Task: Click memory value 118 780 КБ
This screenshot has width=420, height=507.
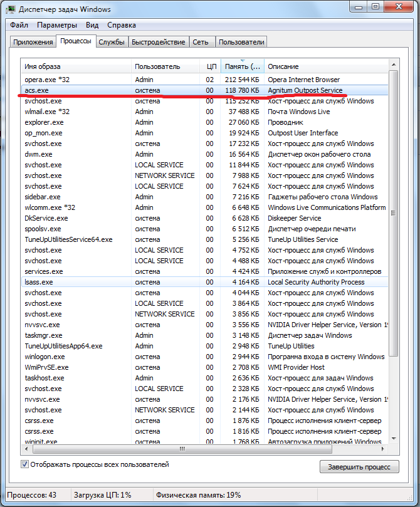Action: [x=242, y=90]
